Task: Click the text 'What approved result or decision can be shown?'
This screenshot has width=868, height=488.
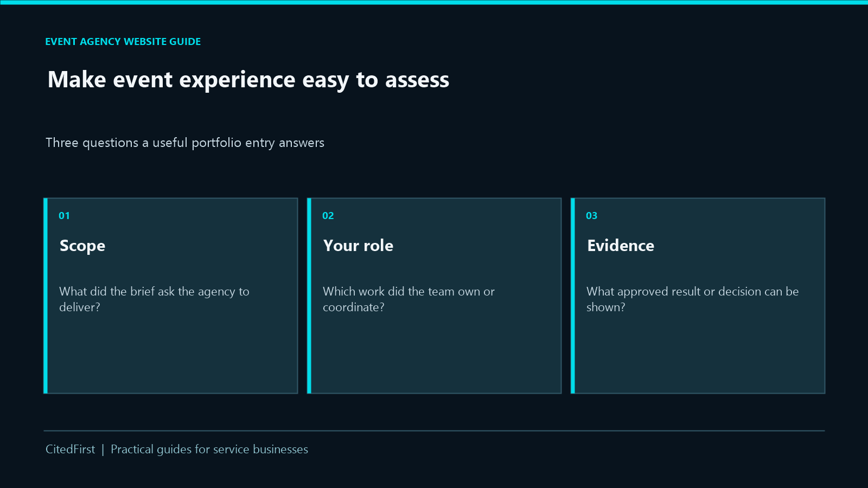Action: [692, 299]
